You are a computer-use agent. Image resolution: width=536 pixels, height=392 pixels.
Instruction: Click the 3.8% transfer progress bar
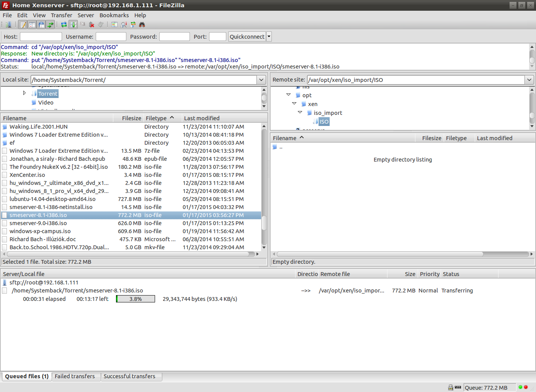(136, 299)
